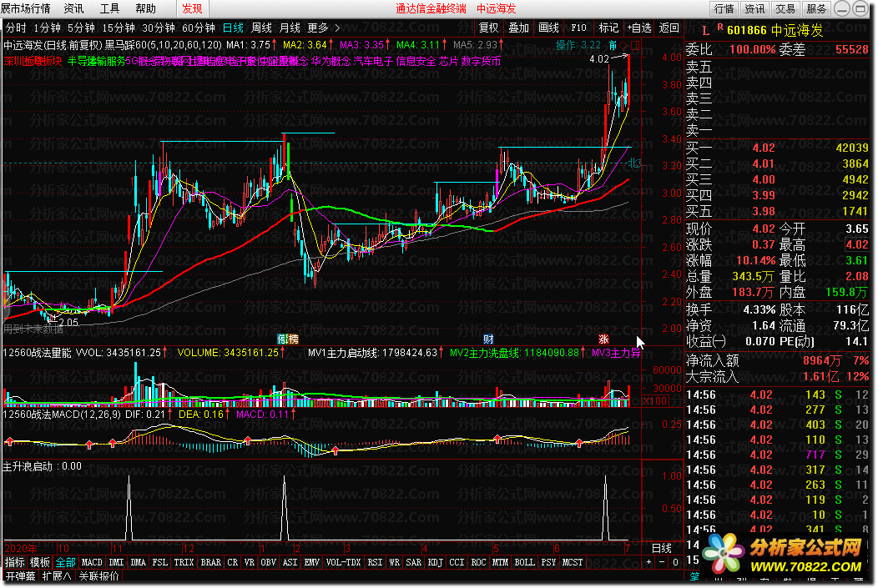878x588 pixels.
Task: Click the − zoom button at bottom right
Action: (x=663, y=562)
